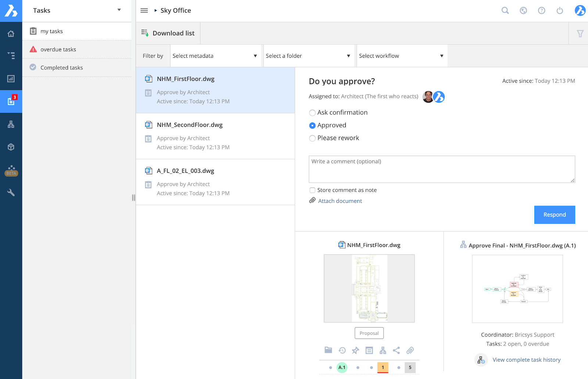Click the Respond button
Screen dimensions: 588x379
555,215
